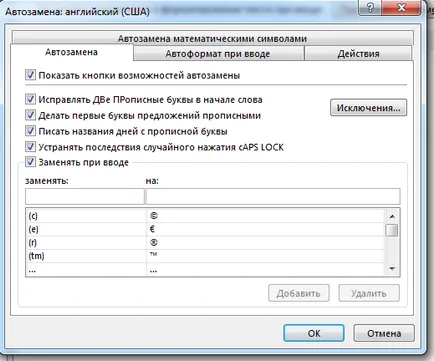
Task: Toggle устранять последствия cAPS LOCK checkbox
Action: (x=30, y=146)
